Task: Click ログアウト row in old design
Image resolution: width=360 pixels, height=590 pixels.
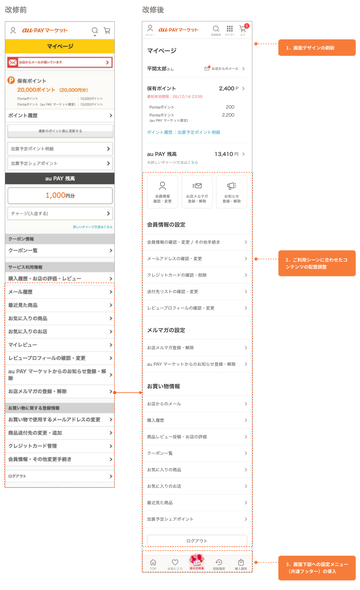Action: click(x=60, y=476)
